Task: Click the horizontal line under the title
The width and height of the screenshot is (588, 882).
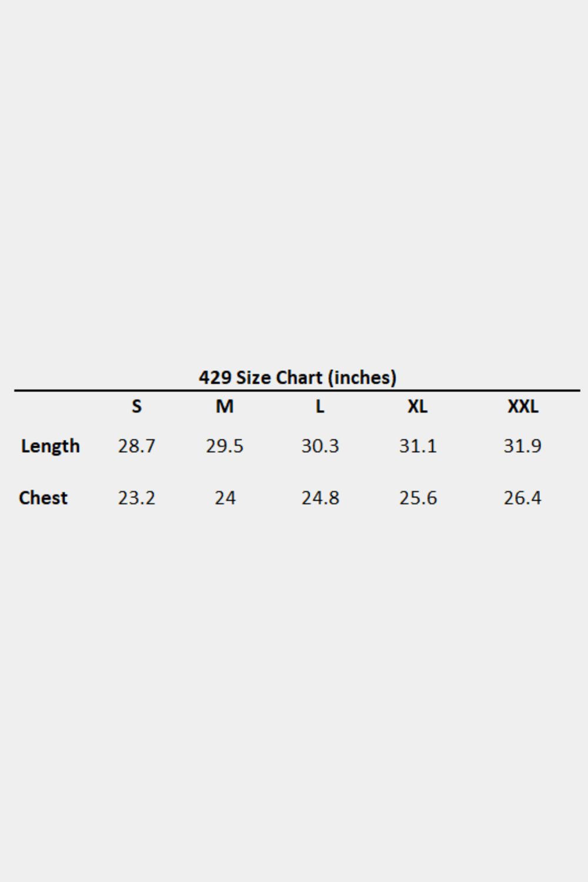Action: click(297, 390)
